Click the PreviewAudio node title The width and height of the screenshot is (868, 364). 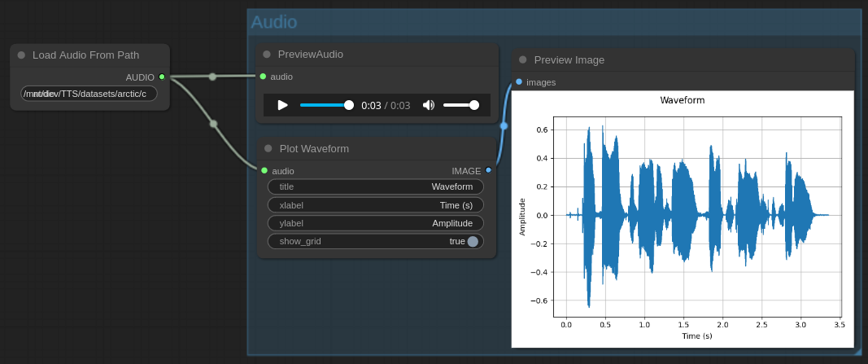[x=311, y=55]
